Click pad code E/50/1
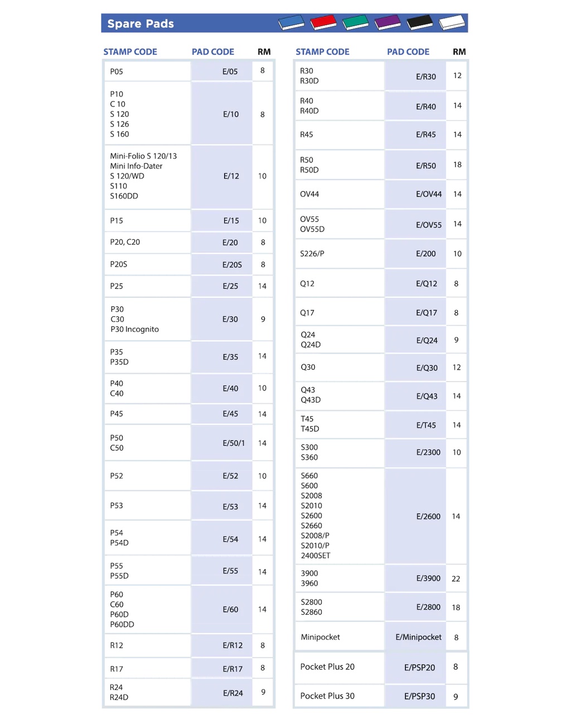 pos(234,443)
